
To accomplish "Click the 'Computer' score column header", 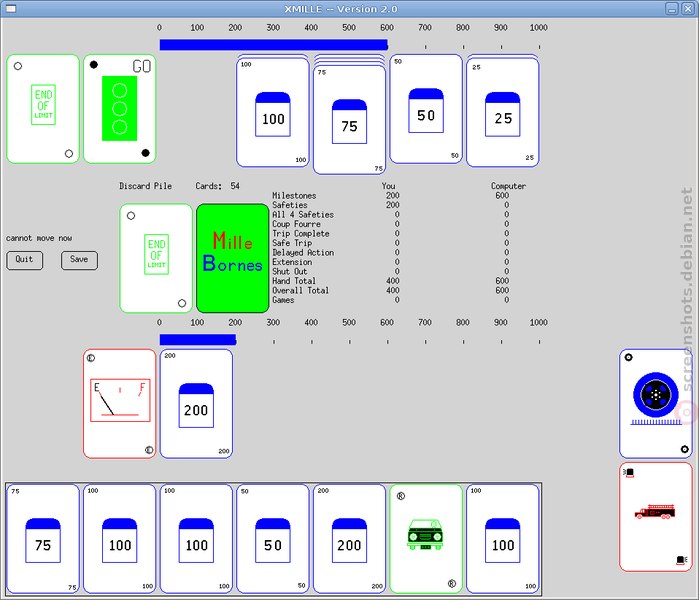I will tap(508, 186).
